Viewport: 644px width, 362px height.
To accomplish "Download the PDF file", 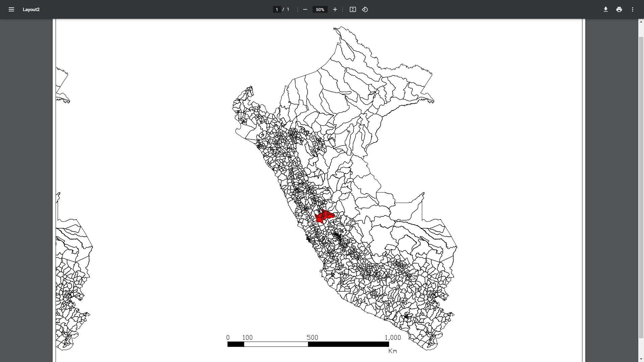I will pos(605,9).
